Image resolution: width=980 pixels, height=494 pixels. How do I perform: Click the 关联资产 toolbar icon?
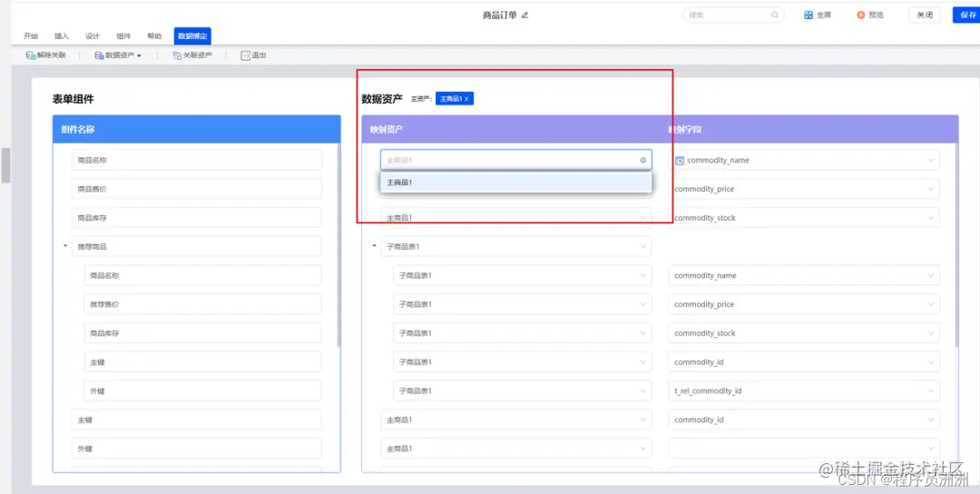(178, 55)
